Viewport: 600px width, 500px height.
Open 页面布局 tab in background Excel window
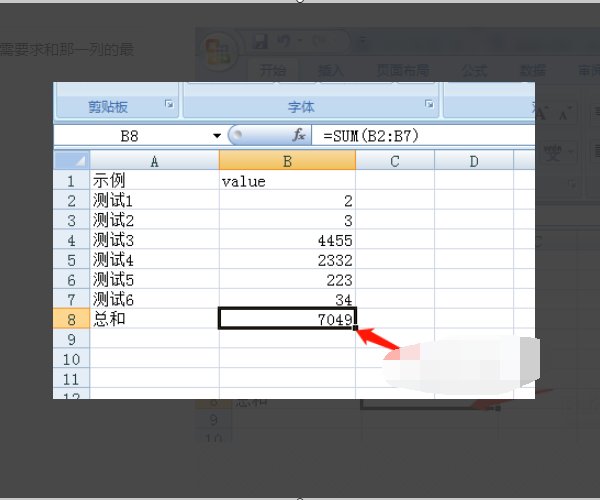(x=403, y=70)
